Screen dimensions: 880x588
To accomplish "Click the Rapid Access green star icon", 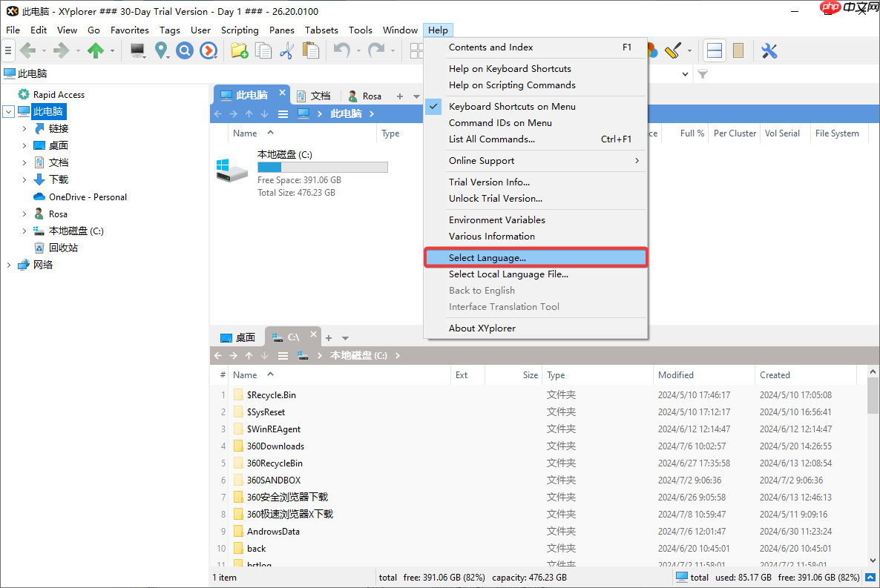I will 24,94.
